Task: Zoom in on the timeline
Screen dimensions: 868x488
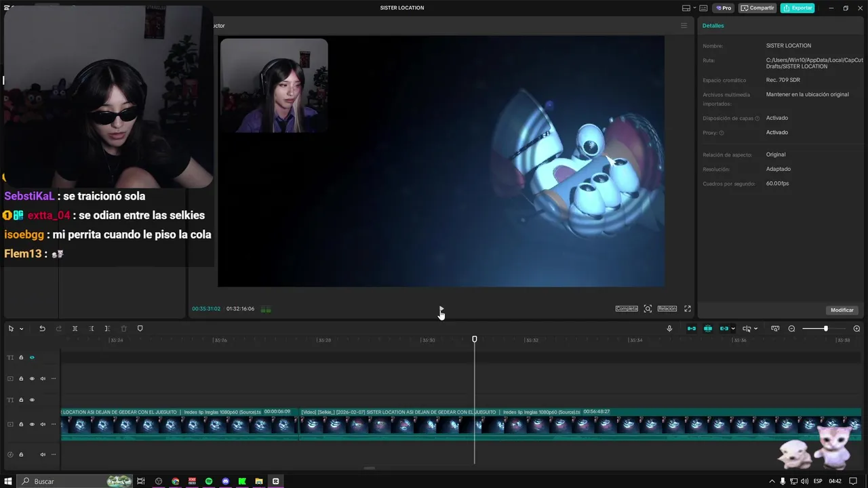Action: point(856,329)
